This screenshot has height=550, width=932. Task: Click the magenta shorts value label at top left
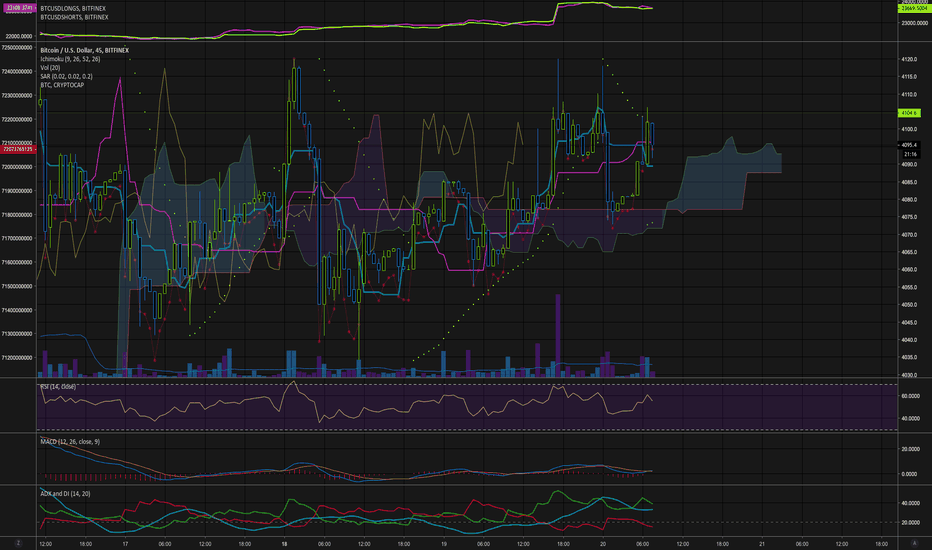[18, 8]
